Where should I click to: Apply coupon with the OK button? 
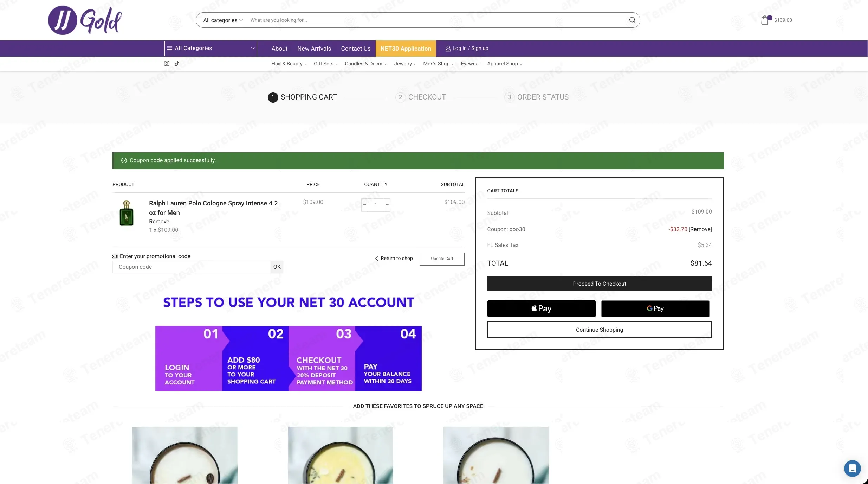[277, 267]
